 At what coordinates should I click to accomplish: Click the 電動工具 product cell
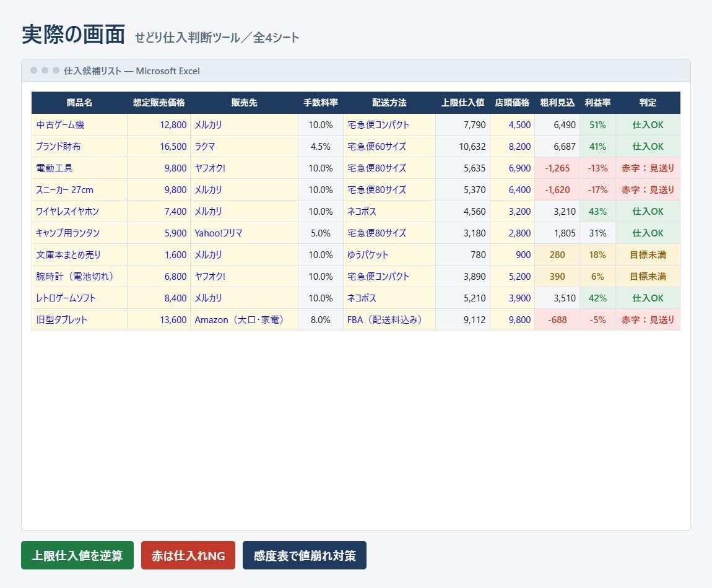(79, 168)
